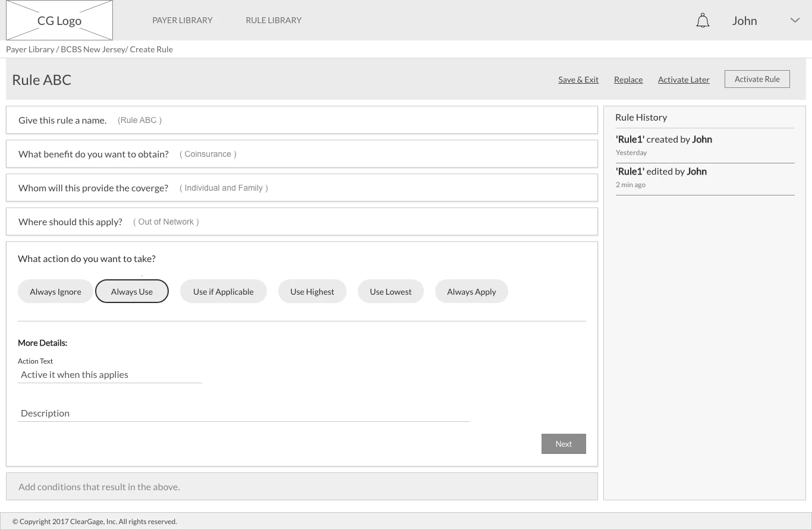The height and width of the screenshot is (530, 812).
Task: Select the Always Ignore action
Action: (x=55, y=292)
